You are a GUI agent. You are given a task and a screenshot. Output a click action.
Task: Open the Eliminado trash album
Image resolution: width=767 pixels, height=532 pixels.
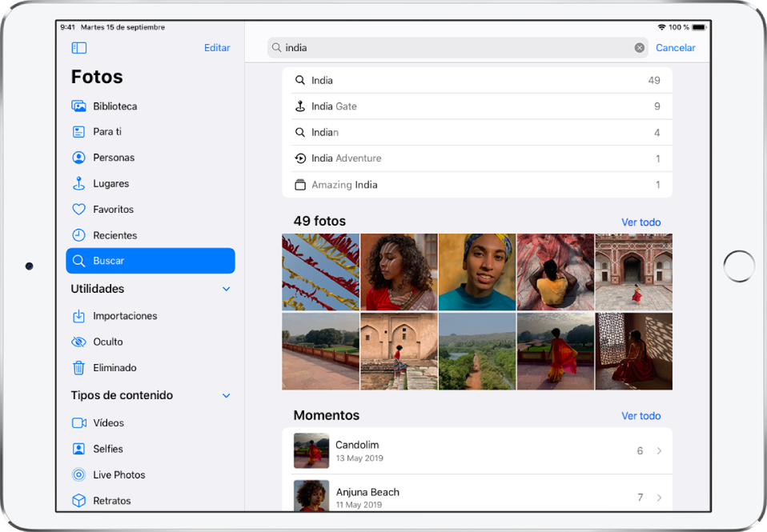(x=114, y=368)
